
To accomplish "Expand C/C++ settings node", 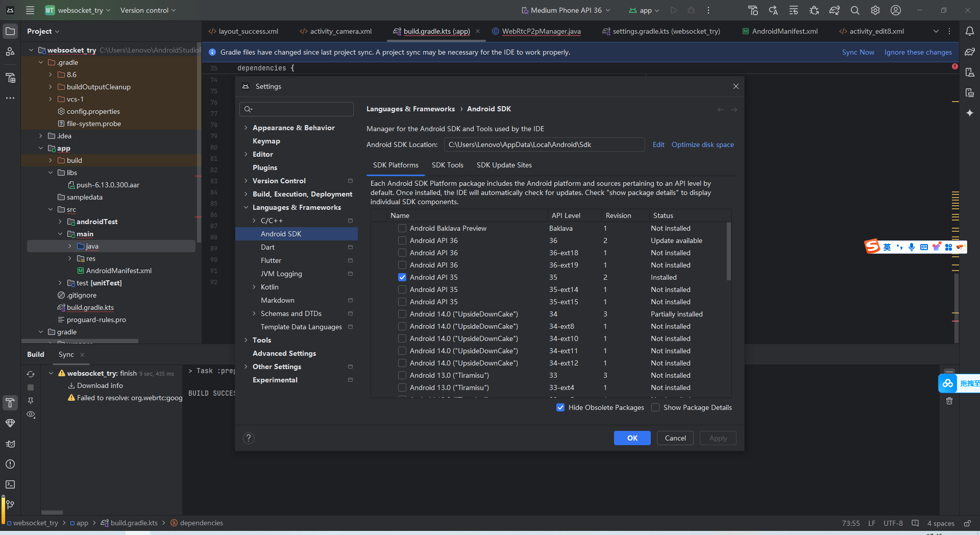I will click(254, 221).
